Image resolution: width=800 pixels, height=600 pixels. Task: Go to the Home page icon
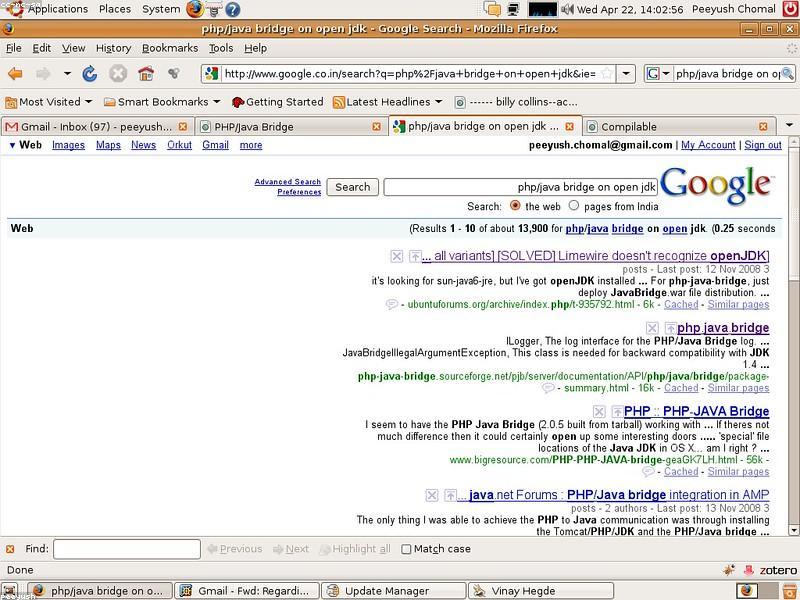(146, 74)
